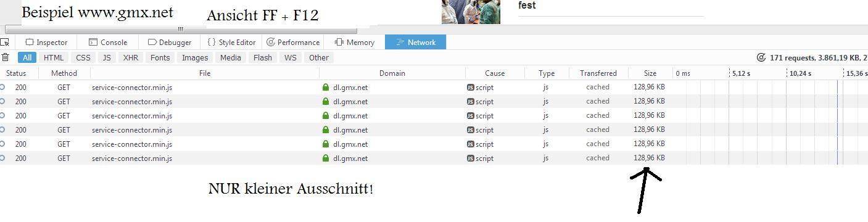Click the status circle icon in first row

[x=2, y=87]
